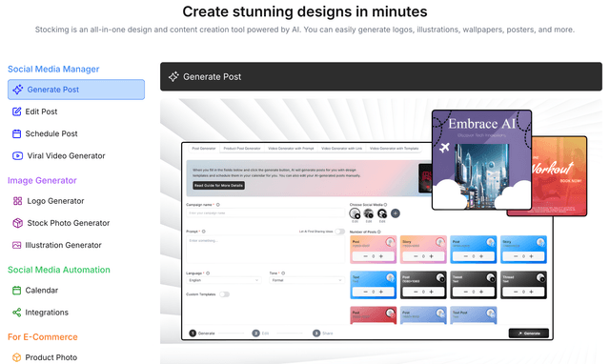Click Read Guide for More Details button
Image resolution: width=610 pixels, height=364 pixels.
218,186
